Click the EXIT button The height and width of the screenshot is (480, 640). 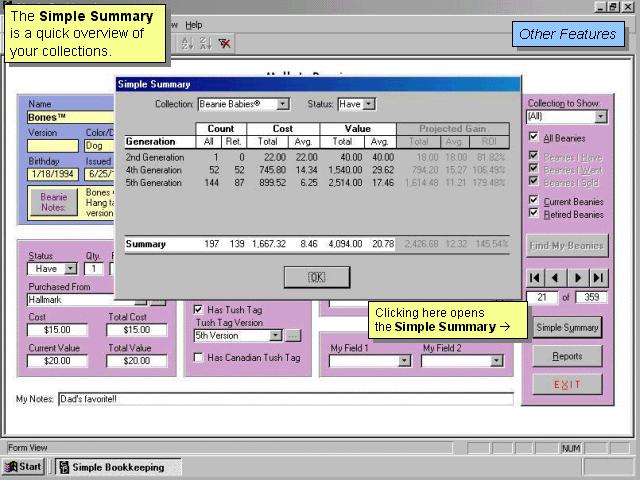[x=567, y=384]
